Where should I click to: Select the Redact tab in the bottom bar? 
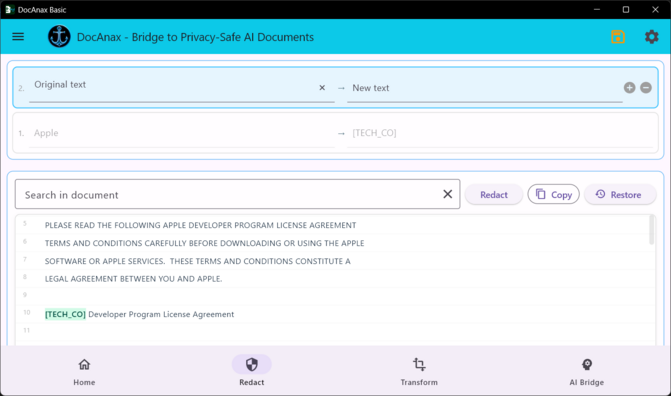pyautogui.click(x=252, y=372)
